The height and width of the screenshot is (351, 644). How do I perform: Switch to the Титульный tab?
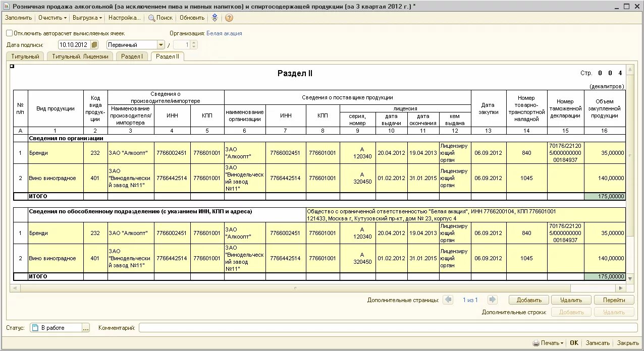pyautogui.click(x=25, y=56)
